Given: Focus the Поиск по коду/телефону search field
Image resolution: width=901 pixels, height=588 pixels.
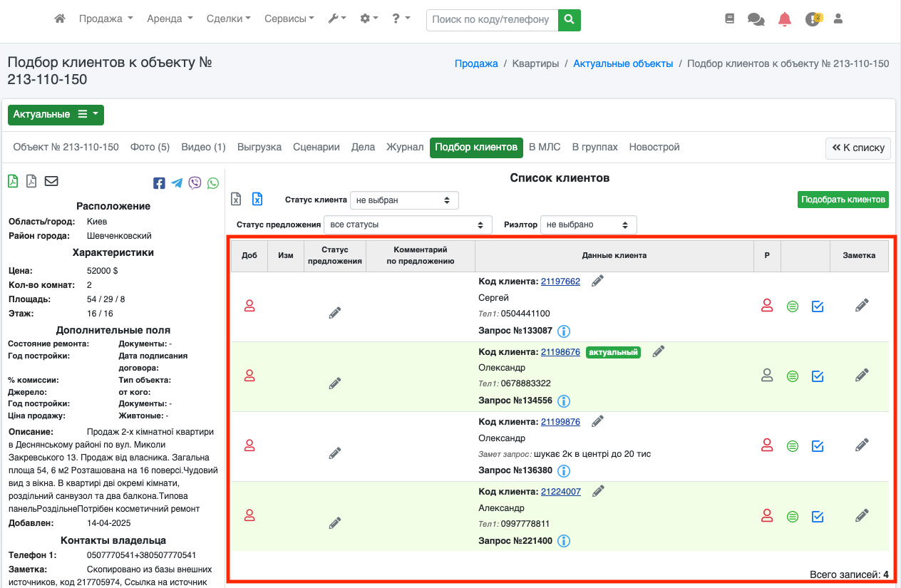Looking at the screenshot, I should click(492, 20).
